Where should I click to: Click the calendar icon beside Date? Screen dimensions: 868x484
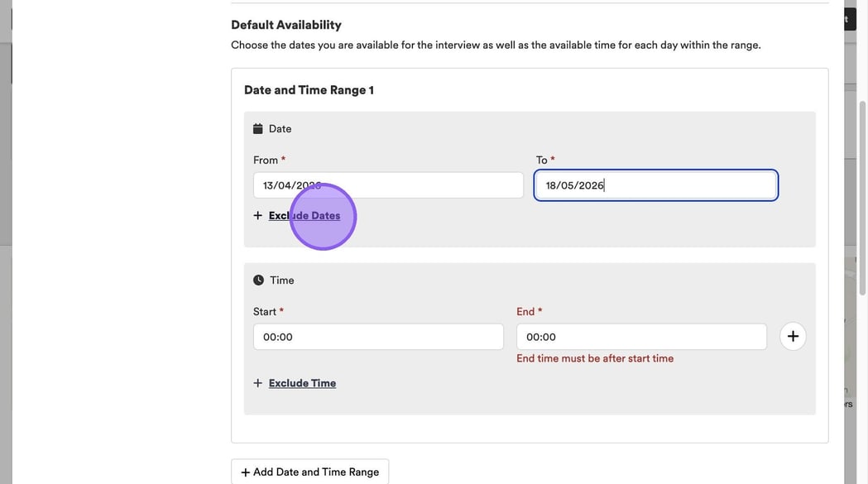coord(258,129)
